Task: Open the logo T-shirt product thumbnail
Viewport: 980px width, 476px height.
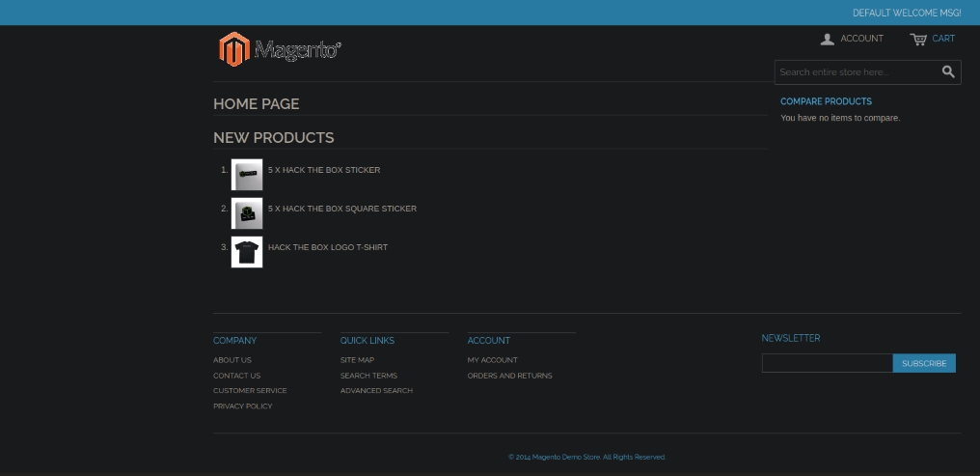Action: point(247,252)
